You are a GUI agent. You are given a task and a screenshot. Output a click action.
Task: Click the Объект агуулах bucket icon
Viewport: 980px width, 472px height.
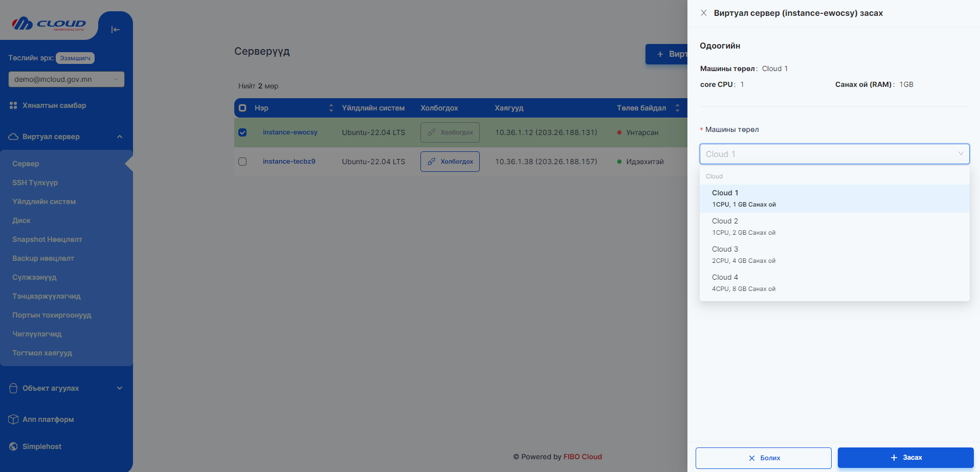coord(13,388)
